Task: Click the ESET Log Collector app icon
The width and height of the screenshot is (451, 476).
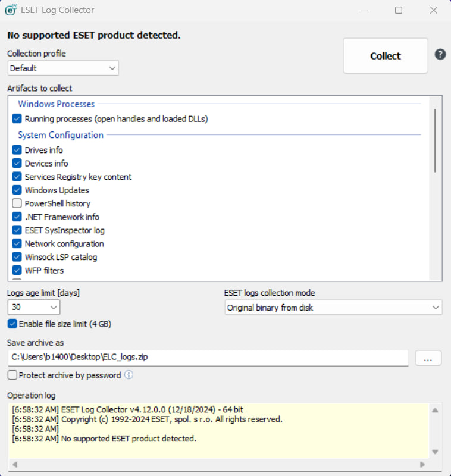Action: [11, 10]
